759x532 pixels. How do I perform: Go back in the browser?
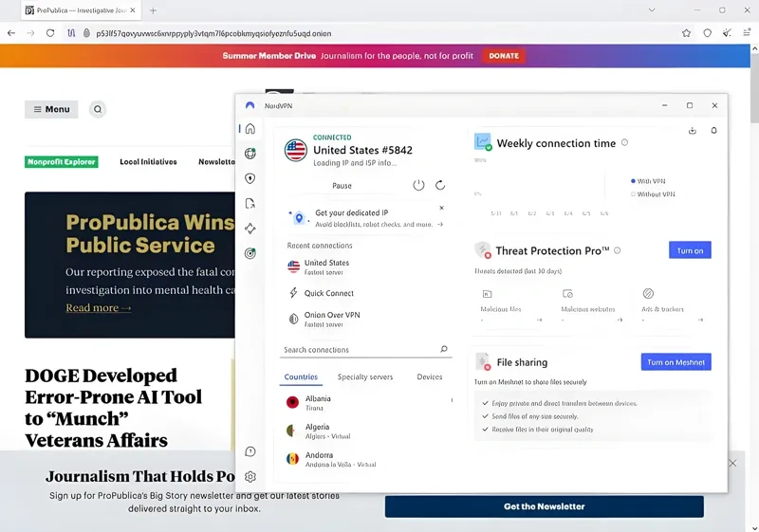pos(11,33)
